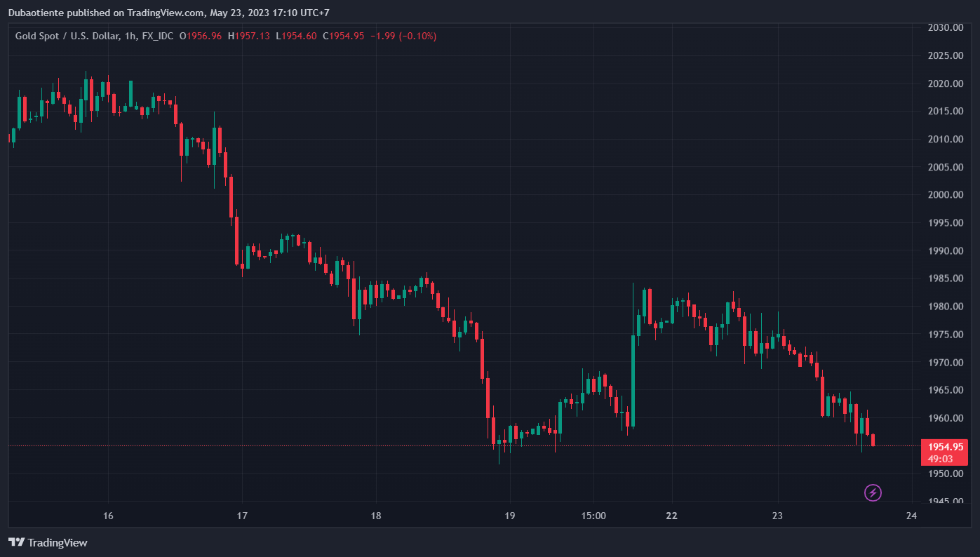
Task: Click the 1945.00 price axis label
Action: [x=944, y=501]
